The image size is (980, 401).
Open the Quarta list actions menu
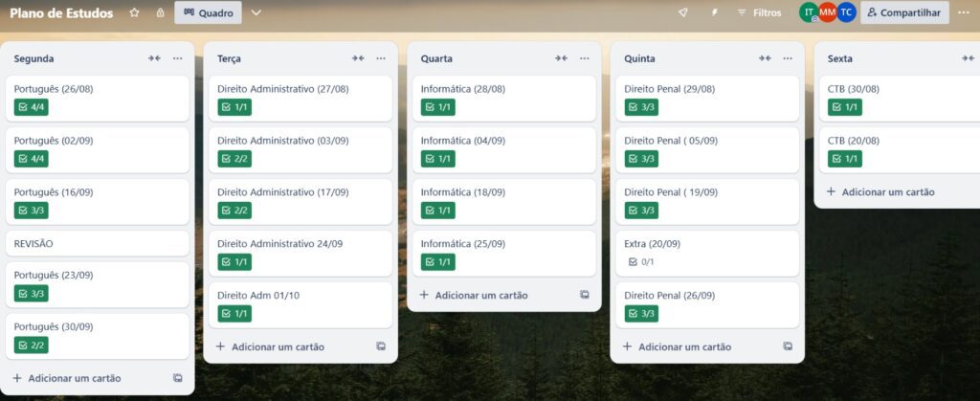pyautogui.click(x=585, y=58)
